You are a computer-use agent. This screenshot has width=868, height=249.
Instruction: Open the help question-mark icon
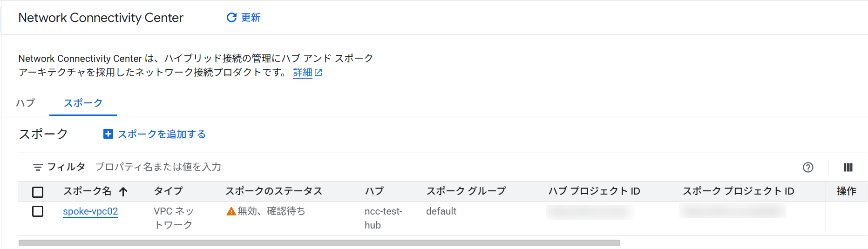[808, 168]
